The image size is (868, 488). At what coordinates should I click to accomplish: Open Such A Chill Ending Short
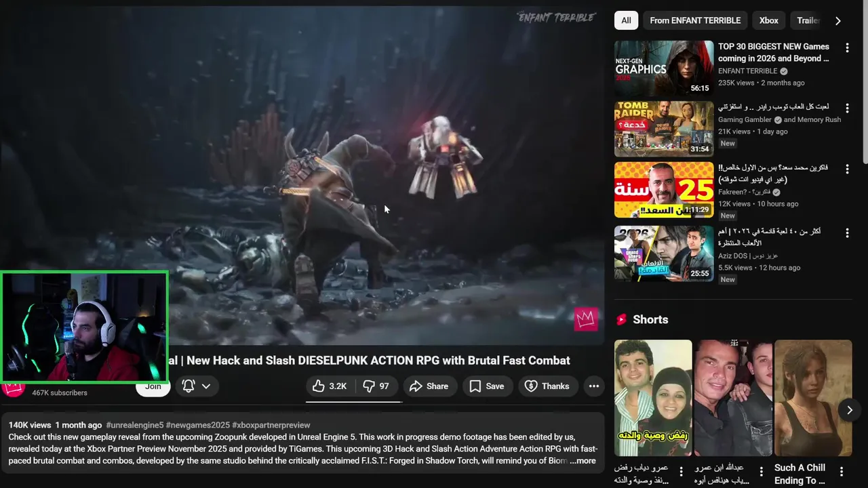coord(813,398)
